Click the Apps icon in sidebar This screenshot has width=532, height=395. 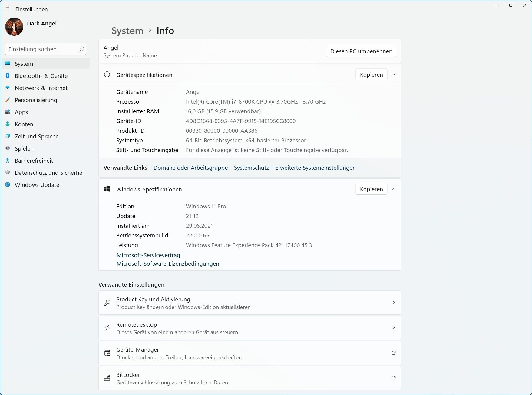tap(8, 112)
